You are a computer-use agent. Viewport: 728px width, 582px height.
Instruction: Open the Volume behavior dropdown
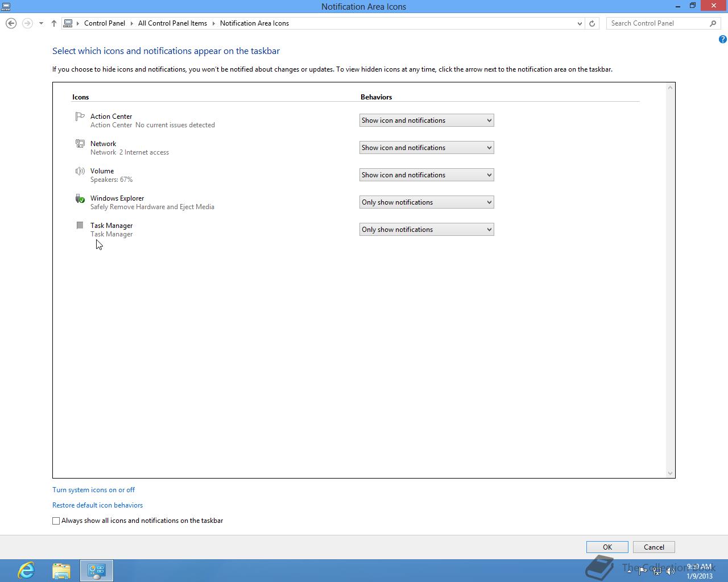[427, 175]
